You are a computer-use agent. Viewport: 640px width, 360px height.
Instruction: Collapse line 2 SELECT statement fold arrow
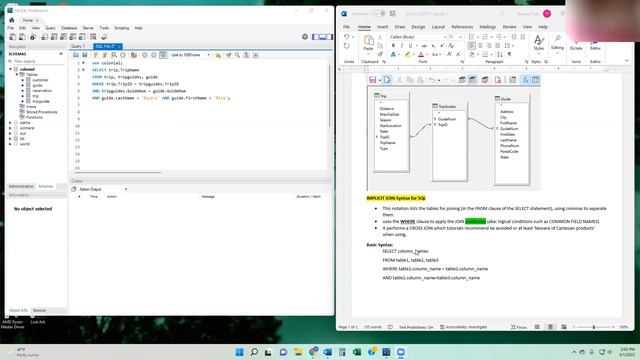(x=83, y=70)
